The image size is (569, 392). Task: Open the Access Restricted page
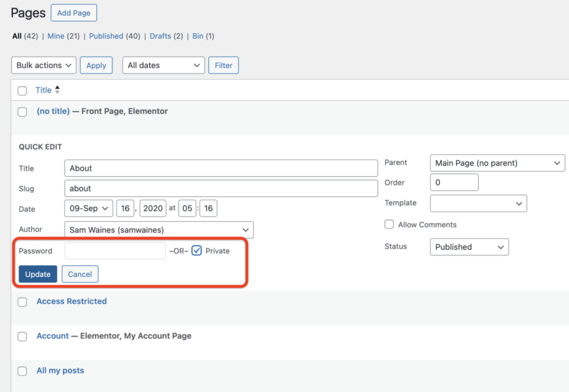coord(72,301)
